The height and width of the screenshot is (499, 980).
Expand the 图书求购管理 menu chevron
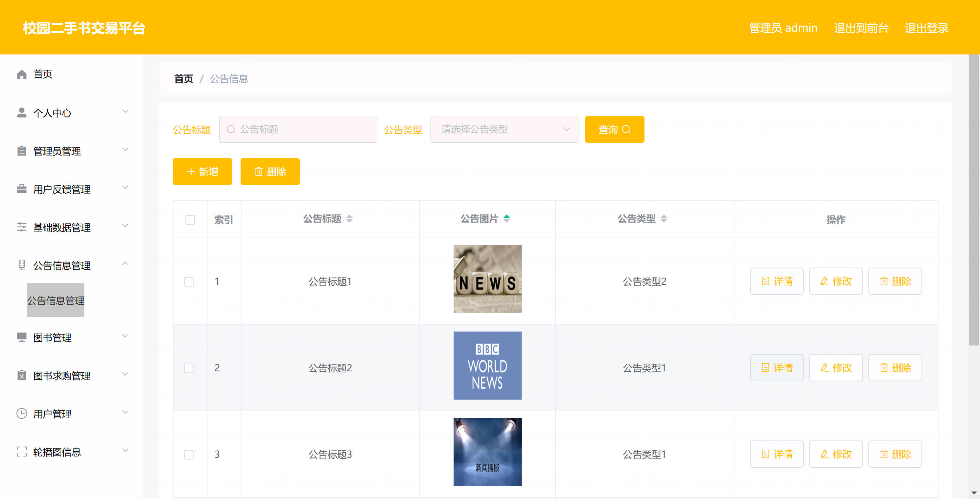pos(125,374)
